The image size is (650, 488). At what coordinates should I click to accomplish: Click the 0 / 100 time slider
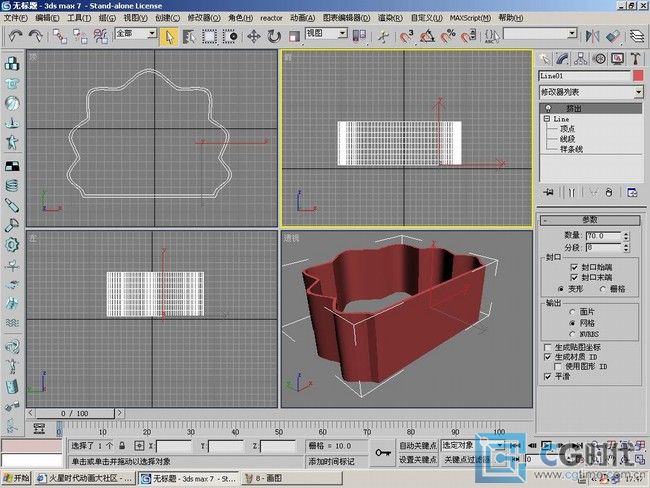(75, 413)
